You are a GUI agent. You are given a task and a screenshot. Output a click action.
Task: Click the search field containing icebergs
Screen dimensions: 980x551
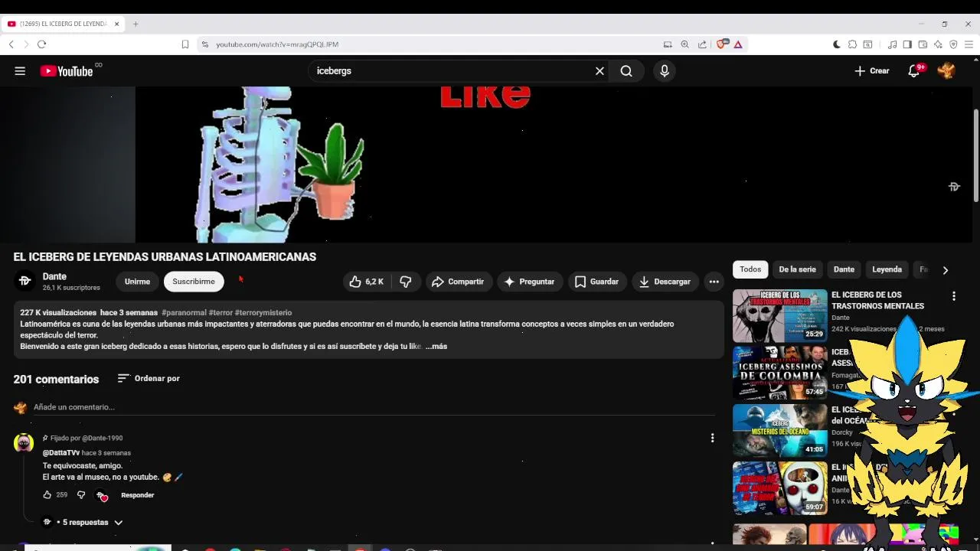coord(452,71)
